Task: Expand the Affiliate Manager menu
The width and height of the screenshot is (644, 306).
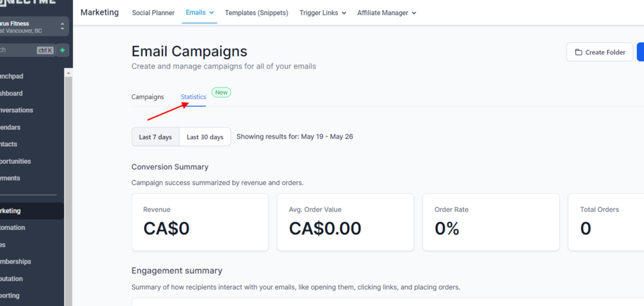Action: click(387, 13)
